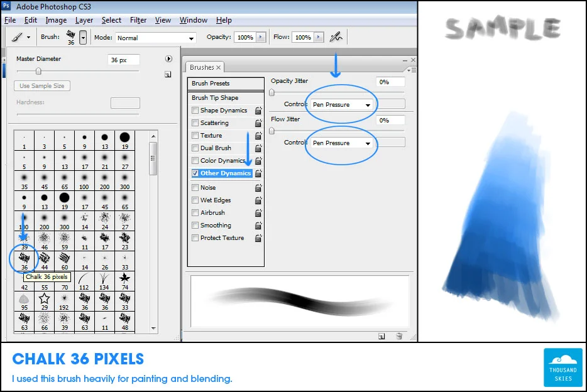Select the dune grass brush labeled 112
The width and height of the screenshot is (587, 392).
pyautogui.click(x=84, y=281)
